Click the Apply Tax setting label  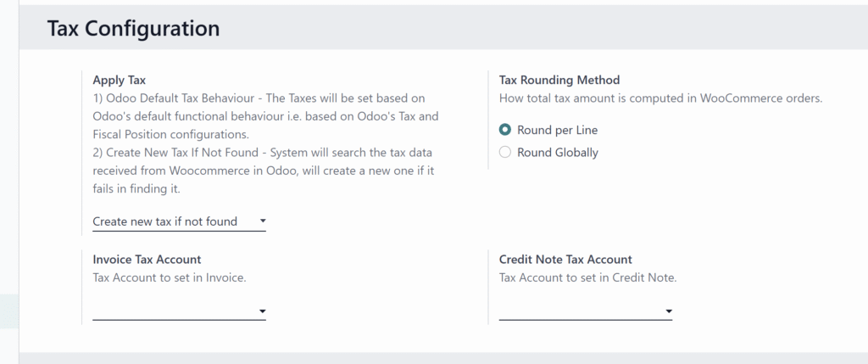point(120,81)
